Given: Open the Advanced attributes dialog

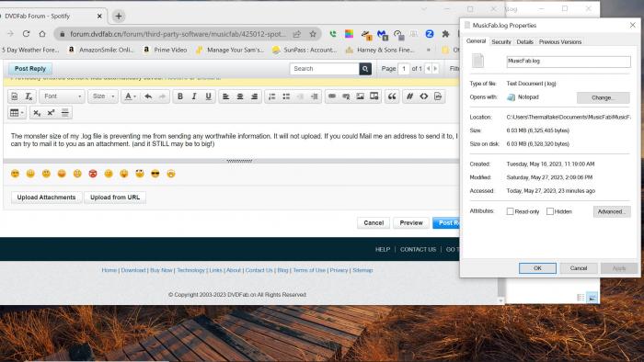Looking at the screenshot, I should pos(612,211).
